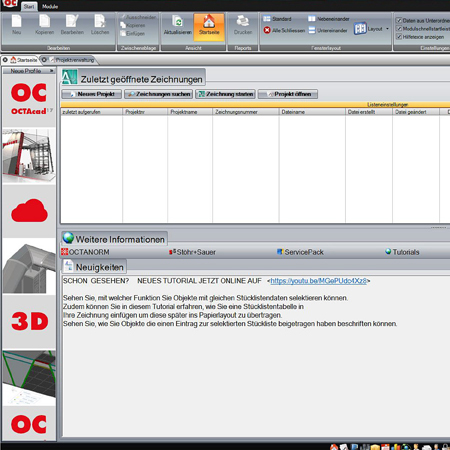Open the 3D grid floor image tile
Screen dimensions: 450x450
(x=29, y=377)
